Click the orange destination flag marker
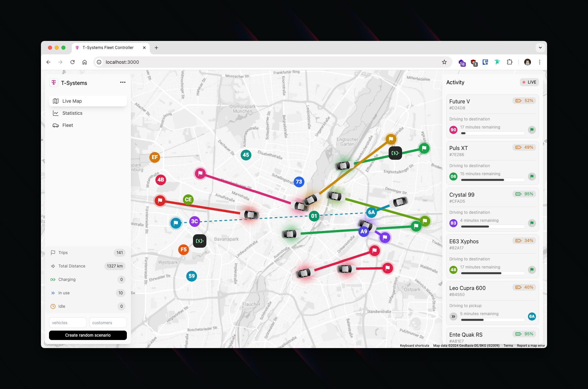 point(391,139)
